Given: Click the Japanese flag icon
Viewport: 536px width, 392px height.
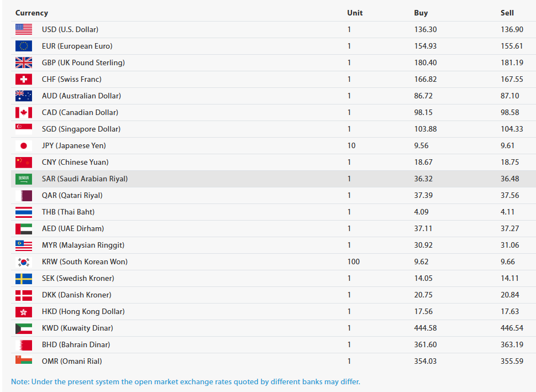Looking at the screenshot, I should coord(24,146).
